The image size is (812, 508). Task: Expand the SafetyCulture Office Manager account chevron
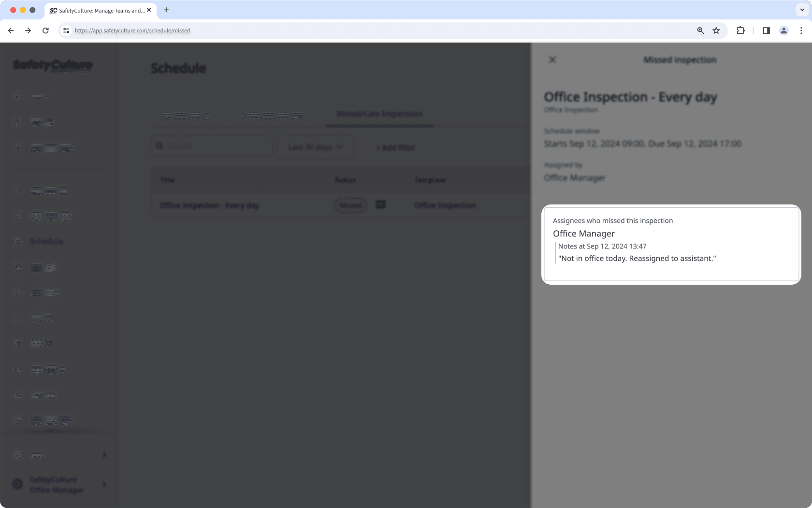[x=104, y=484]
